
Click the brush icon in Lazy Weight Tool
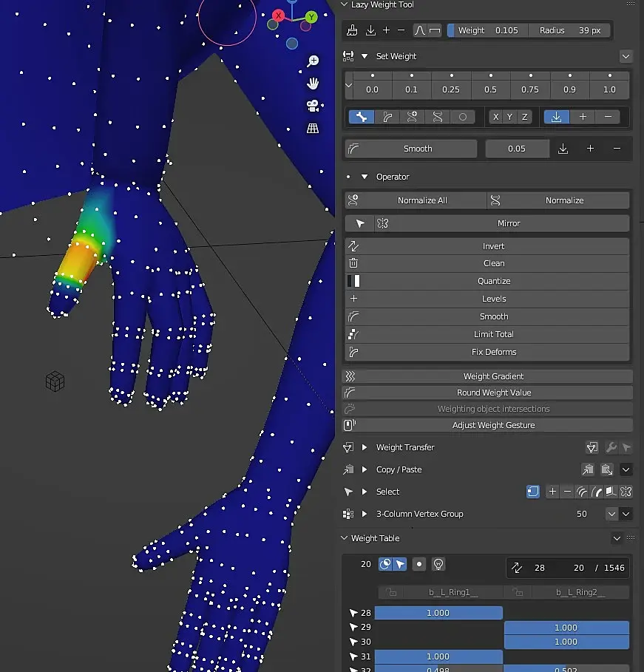pos(353,30)
